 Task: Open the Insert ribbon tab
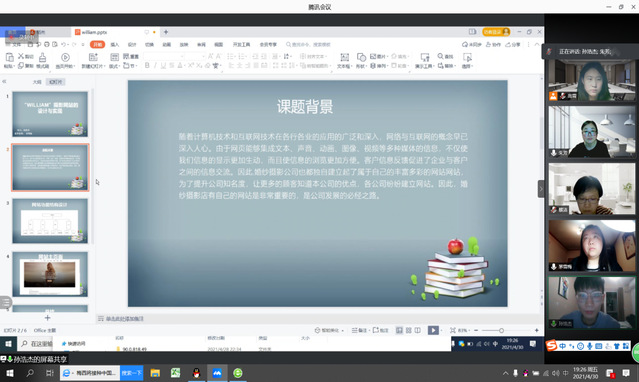(x=115, y=44)
